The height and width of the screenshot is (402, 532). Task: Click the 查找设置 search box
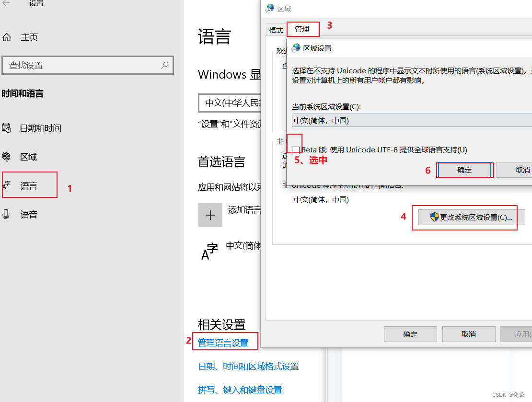[88, 65]
